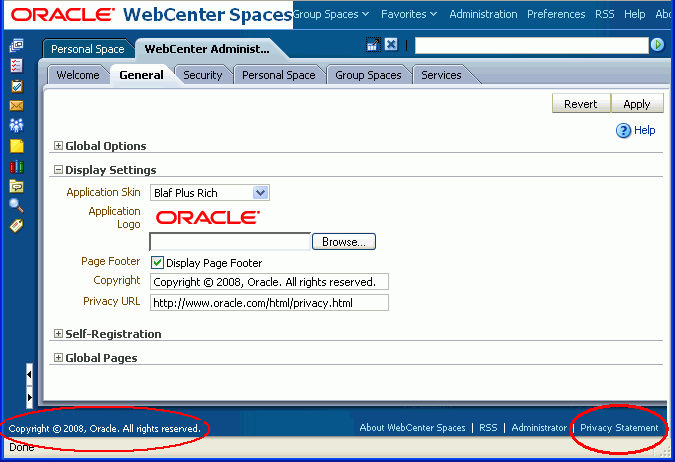Click About WebCenter Spaces footer link
This screenshot has height=462, width=675.
click(x=412, y=428)
